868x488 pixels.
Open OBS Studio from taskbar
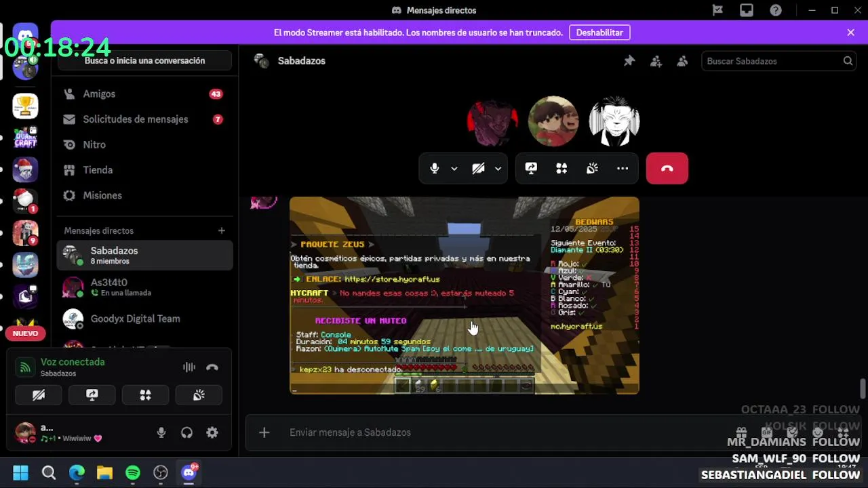[161, 472]
